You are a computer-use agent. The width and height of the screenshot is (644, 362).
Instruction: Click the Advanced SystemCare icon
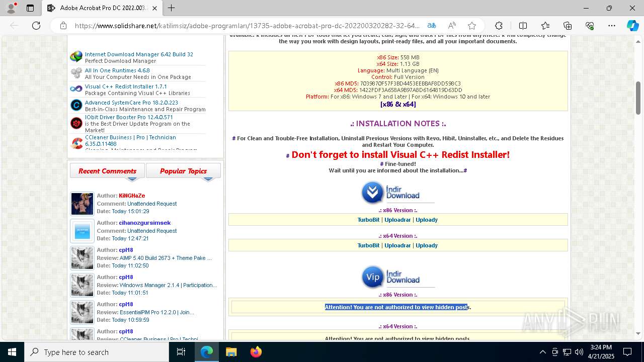76,105
